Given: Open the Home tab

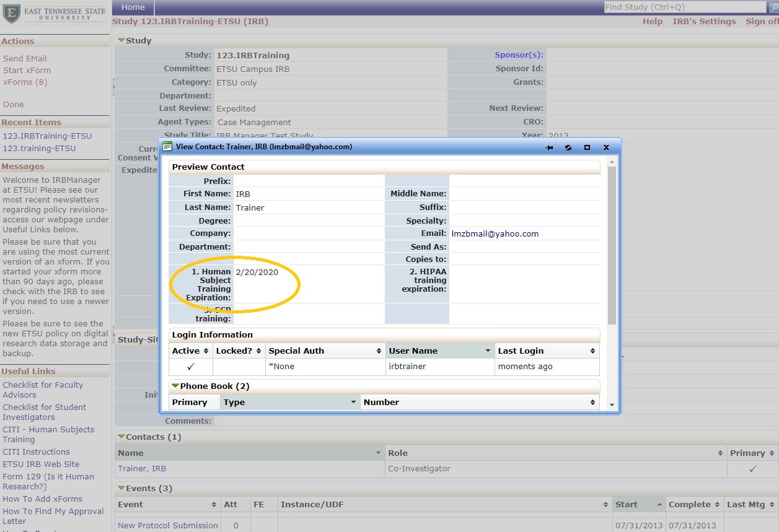Looking at the screenshot, I should point(133,7).
